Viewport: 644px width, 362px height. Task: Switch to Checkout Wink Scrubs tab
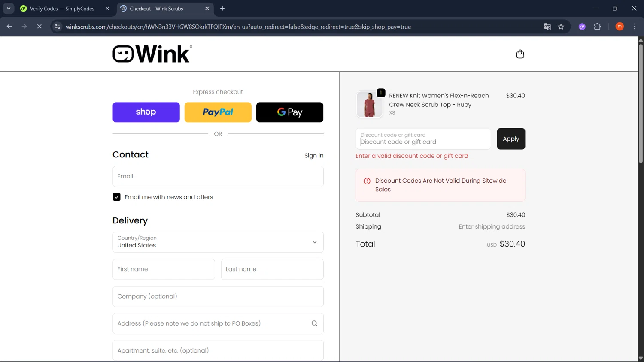coord(157,9)
